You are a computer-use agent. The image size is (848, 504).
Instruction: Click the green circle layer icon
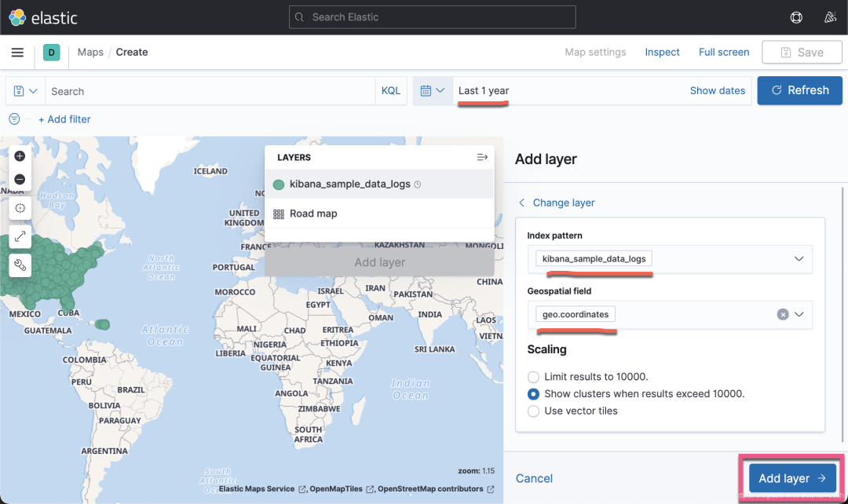[279, 184]
